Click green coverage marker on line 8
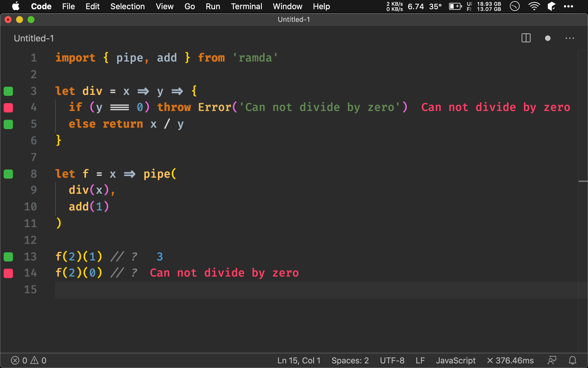 click(8, 174)
